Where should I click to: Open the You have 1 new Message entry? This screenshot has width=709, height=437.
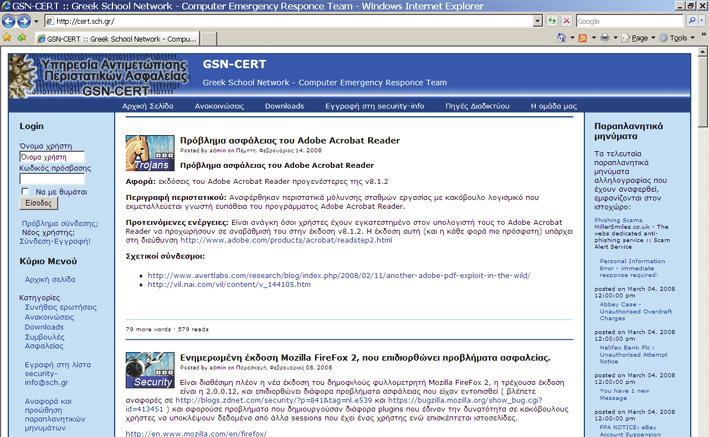click(x=624, y=394)
